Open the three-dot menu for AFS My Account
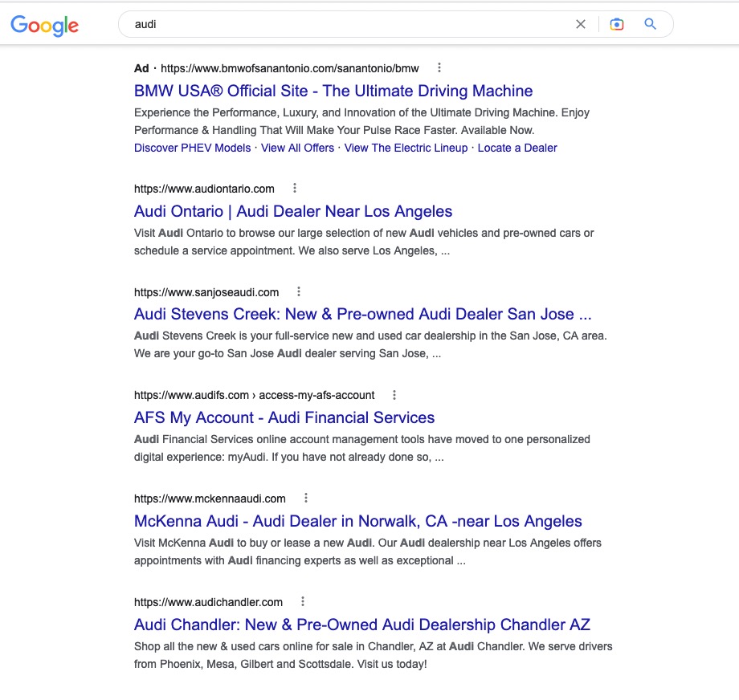Viewport: 739px width, 700px height. pyautogui.click(x=394, y=395)
